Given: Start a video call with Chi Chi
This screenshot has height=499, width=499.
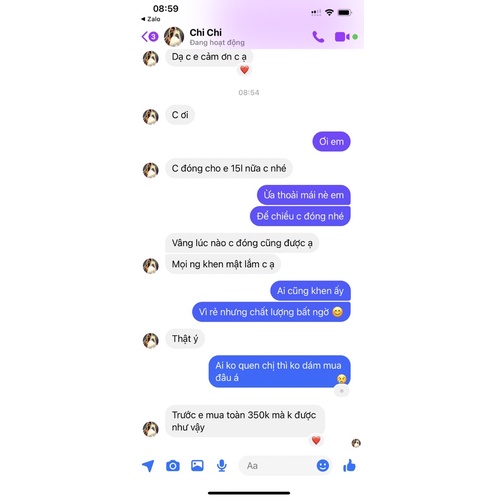Looking at the screenshot, I should (x=342, y=37).
